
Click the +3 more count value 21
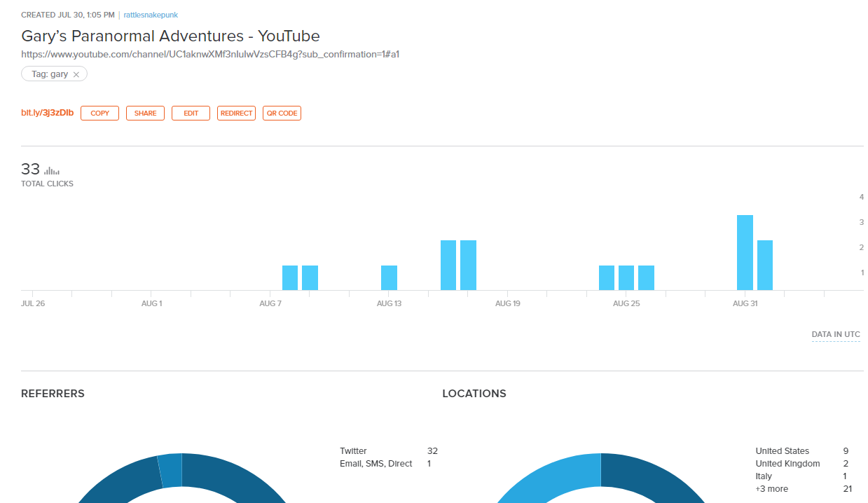pos(848,489)
